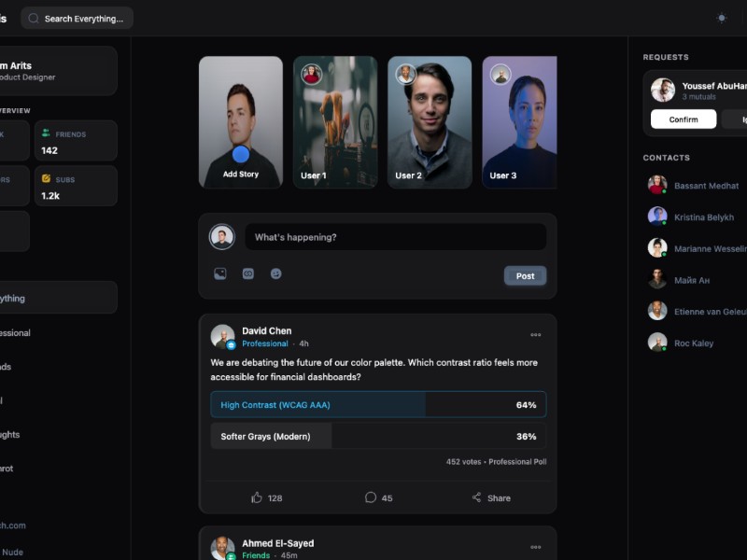This screenshot has width=747, height=560.
Task: Open comments icon on David Chen's post
Action: 371,497
